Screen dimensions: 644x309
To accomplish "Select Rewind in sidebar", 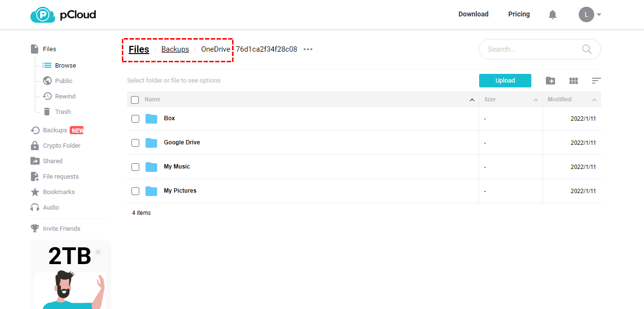I will [65, 97].
